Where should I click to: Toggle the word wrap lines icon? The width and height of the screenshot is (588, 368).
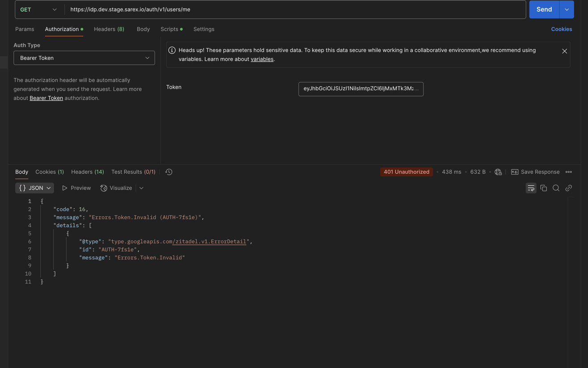(531, 188)
